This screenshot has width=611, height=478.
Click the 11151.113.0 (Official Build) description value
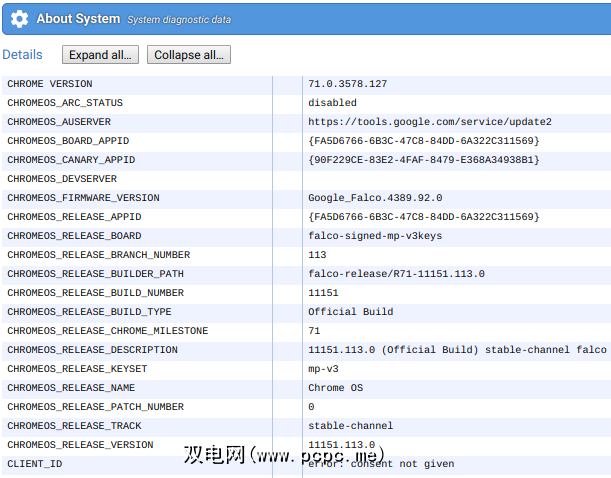pos(457,350)
